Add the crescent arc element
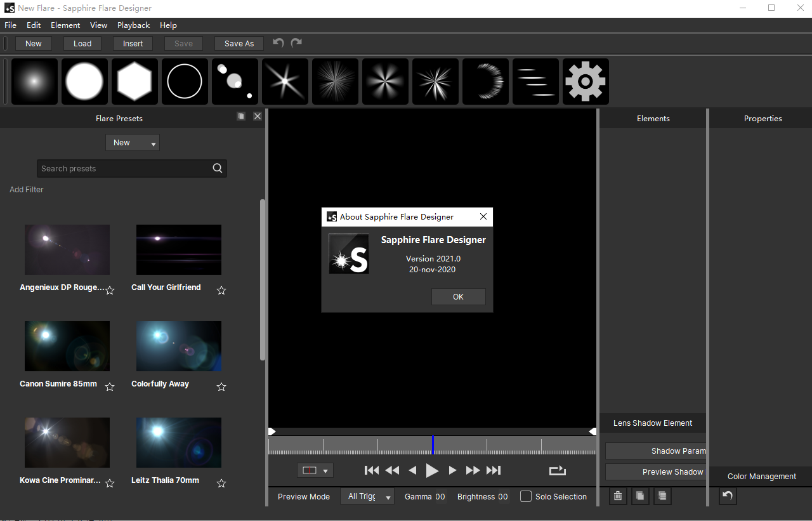This screenshot has width=812, height=521. coord(485,82)
